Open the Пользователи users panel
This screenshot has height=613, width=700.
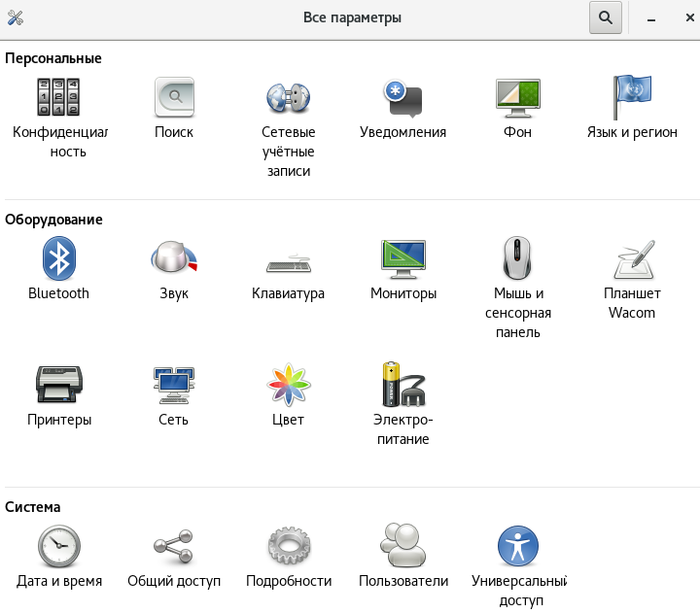click(x=402, y=547)
